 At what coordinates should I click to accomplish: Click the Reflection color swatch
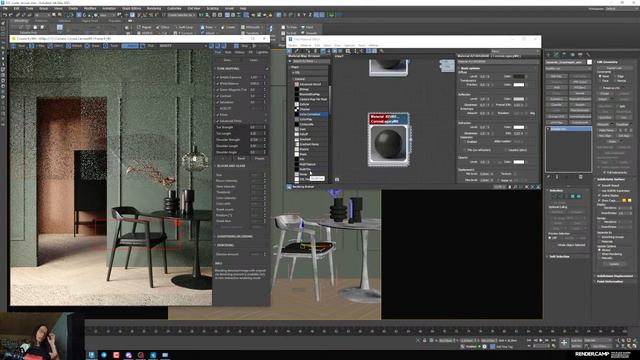pos(519,99)
